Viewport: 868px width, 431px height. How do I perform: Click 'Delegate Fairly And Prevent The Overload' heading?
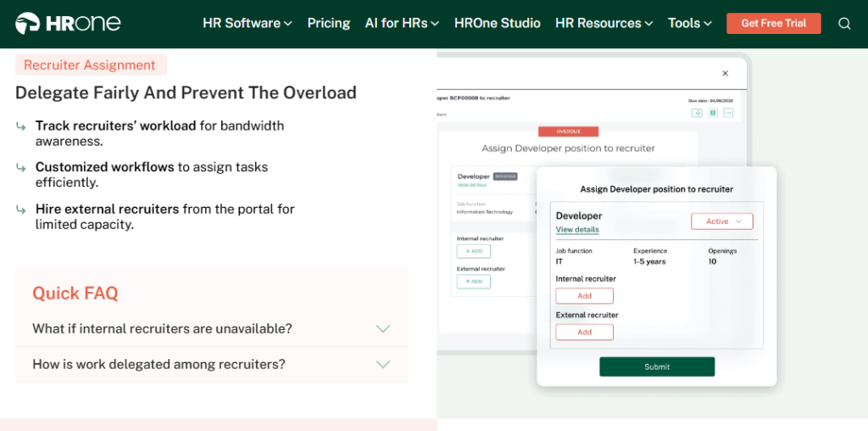click(186, 92)
